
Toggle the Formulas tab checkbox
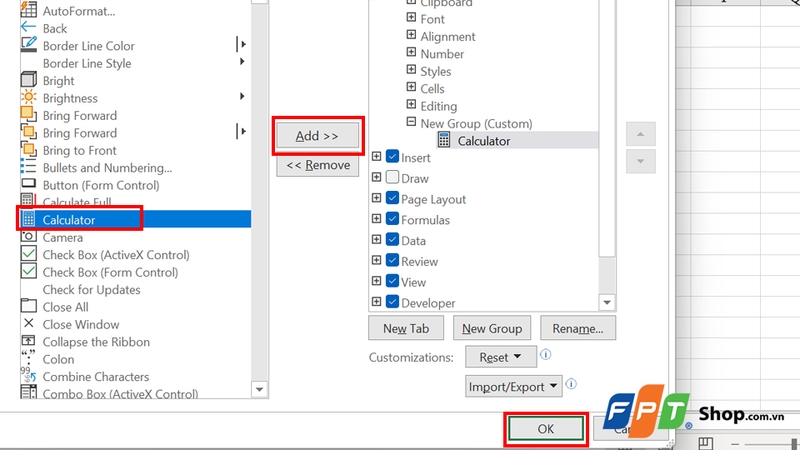pyautogui.click(x=392, y=219)
